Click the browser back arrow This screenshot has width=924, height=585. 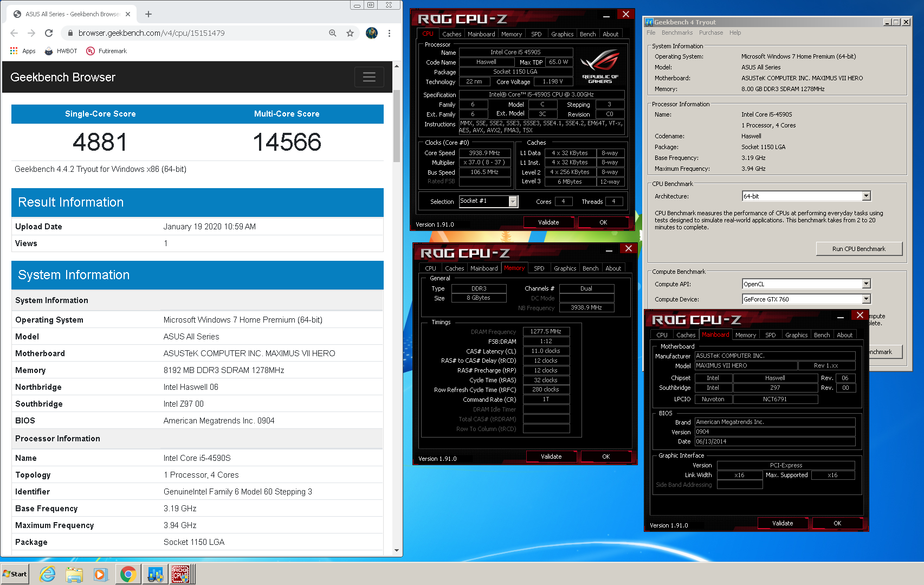tap(14, 33)
